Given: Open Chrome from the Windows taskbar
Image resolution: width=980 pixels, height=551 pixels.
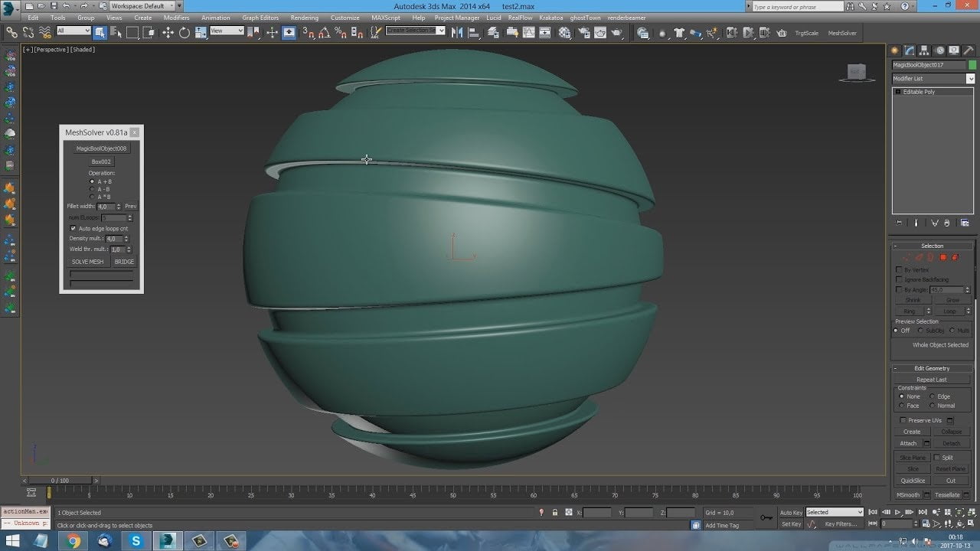Looking at the screenshot, I should tap(73, 541).
